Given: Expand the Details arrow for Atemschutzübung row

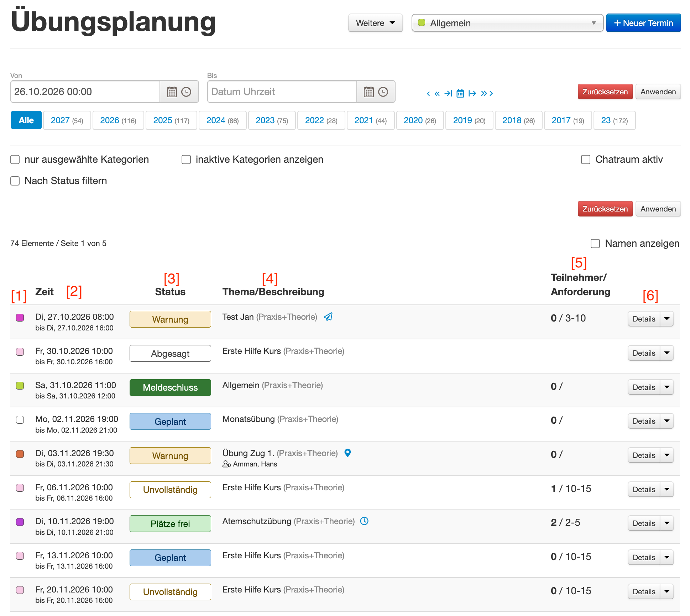Looking at the screenshot, I should (x=667, y=523).
